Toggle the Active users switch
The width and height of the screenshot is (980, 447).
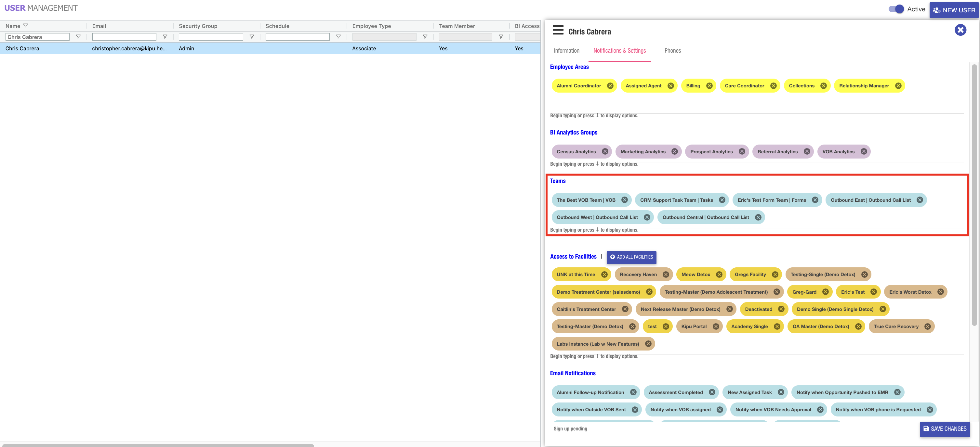[896, 9]
